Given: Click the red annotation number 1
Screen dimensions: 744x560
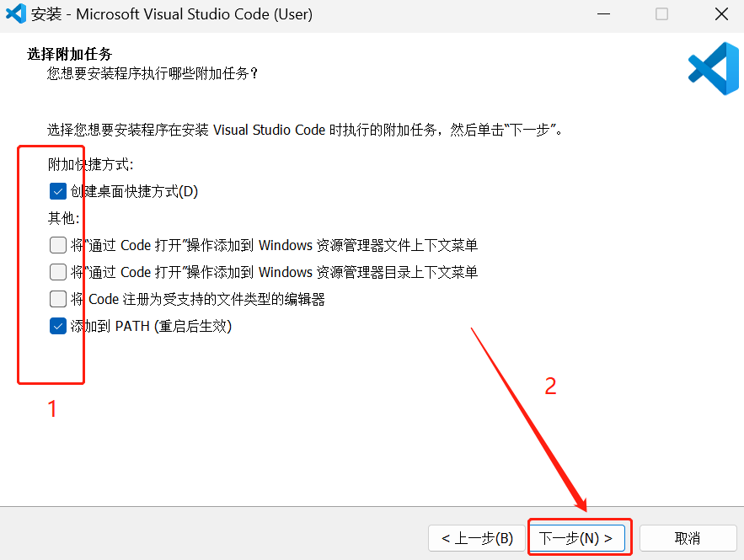Looking at the screenshot, I should (x=51, y=409).
